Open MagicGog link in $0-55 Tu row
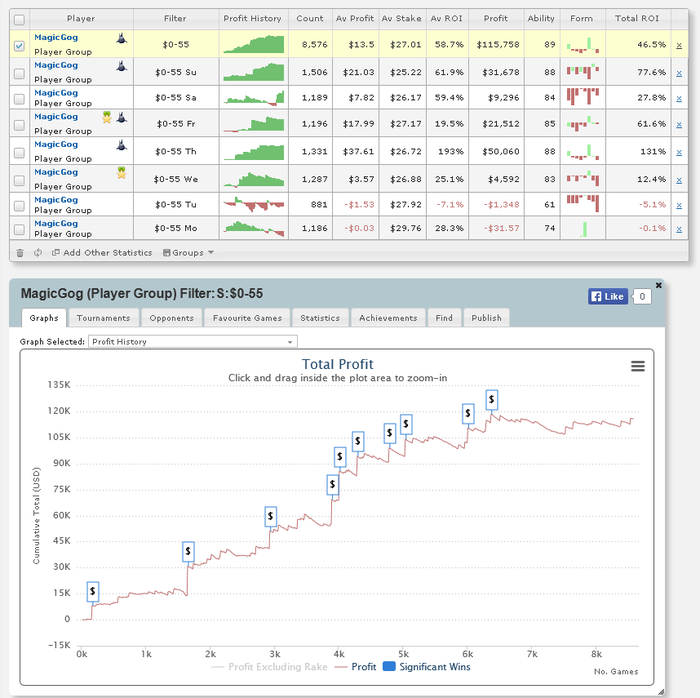Image resolution: width=700 pixels, height=698 pixels. 56,200
